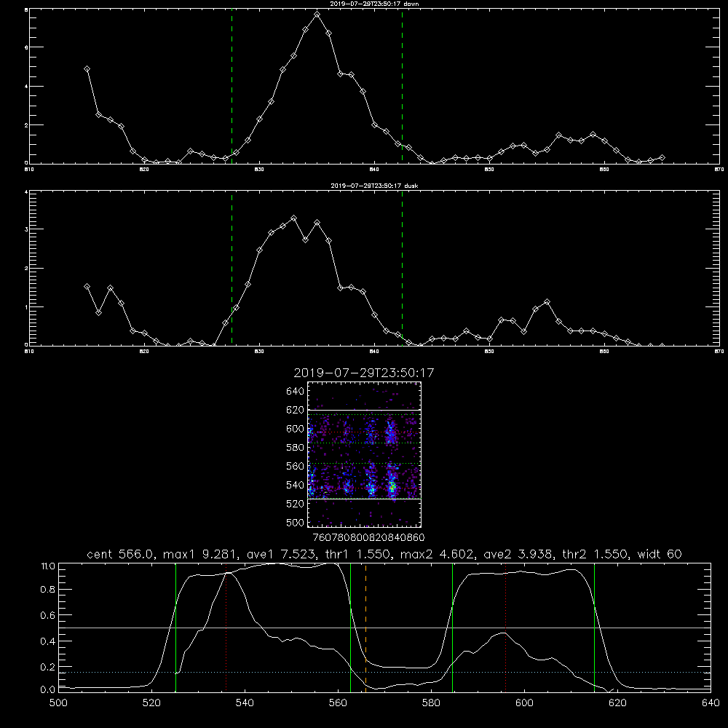Click the heatmap y-axis label 640
Viewport: 728px width, 728px height.
tap(295, 391)
